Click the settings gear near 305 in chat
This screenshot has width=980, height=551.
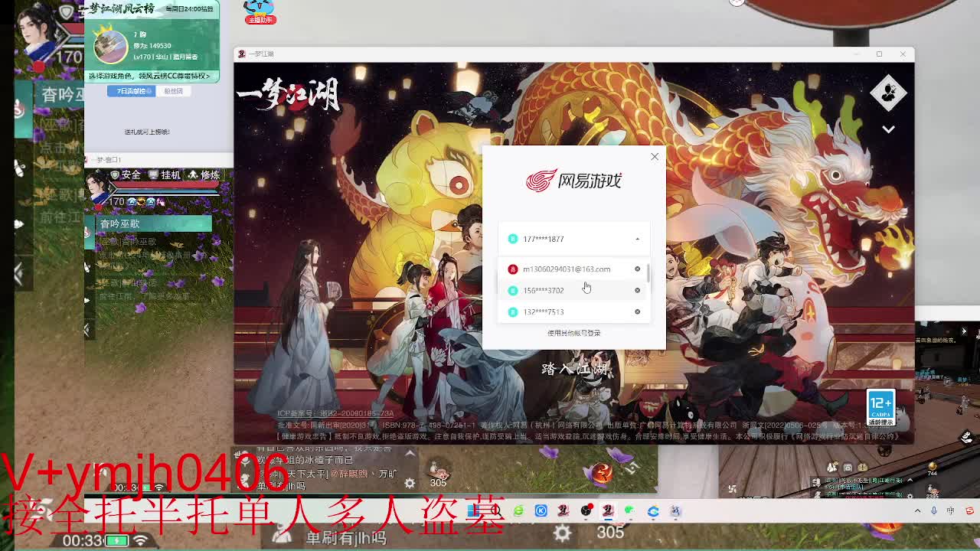point(410,483)
